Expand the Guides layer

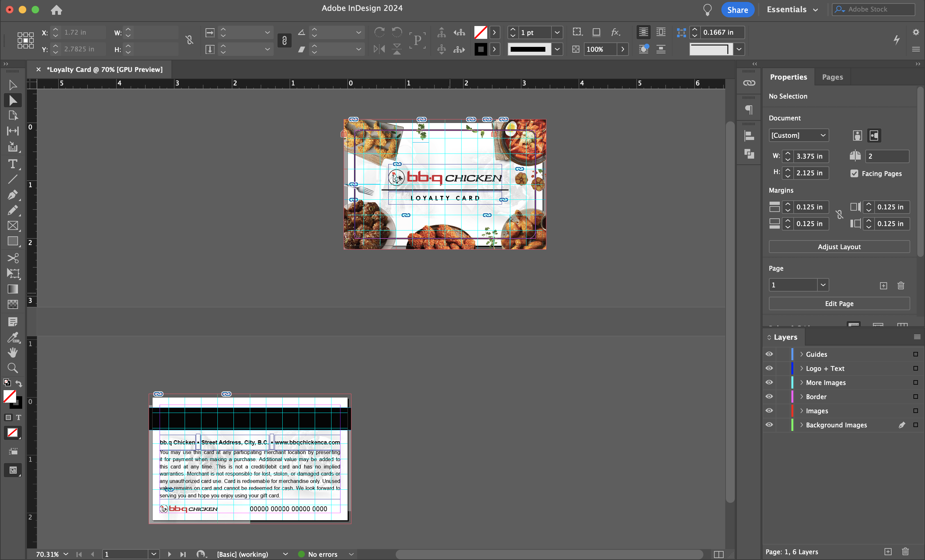pyautogui.click(x=801, y=354)
